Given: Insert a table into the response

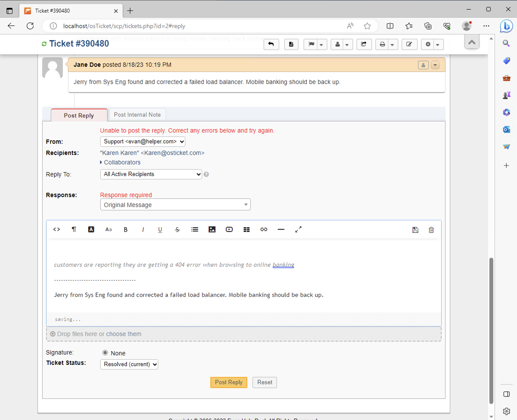Looking at the screenshot, I should [246, 229].
